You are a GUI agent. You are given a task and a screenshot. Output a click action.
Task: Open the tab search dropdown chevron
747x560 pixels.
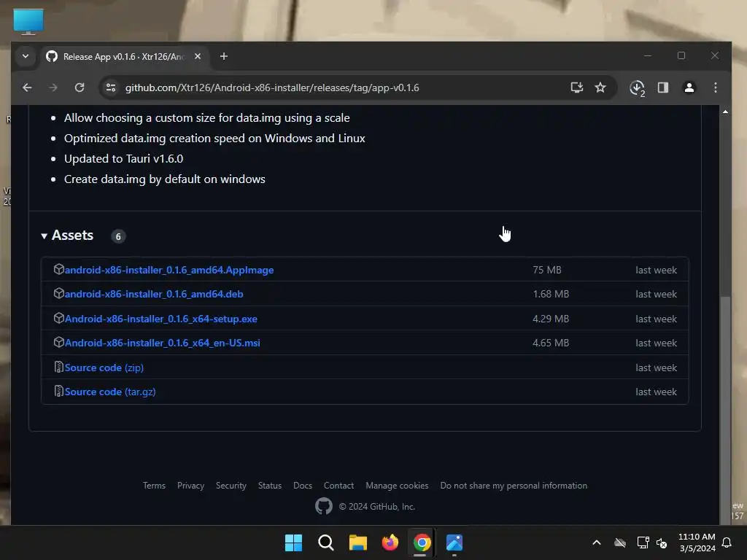[x=26, y=57]
